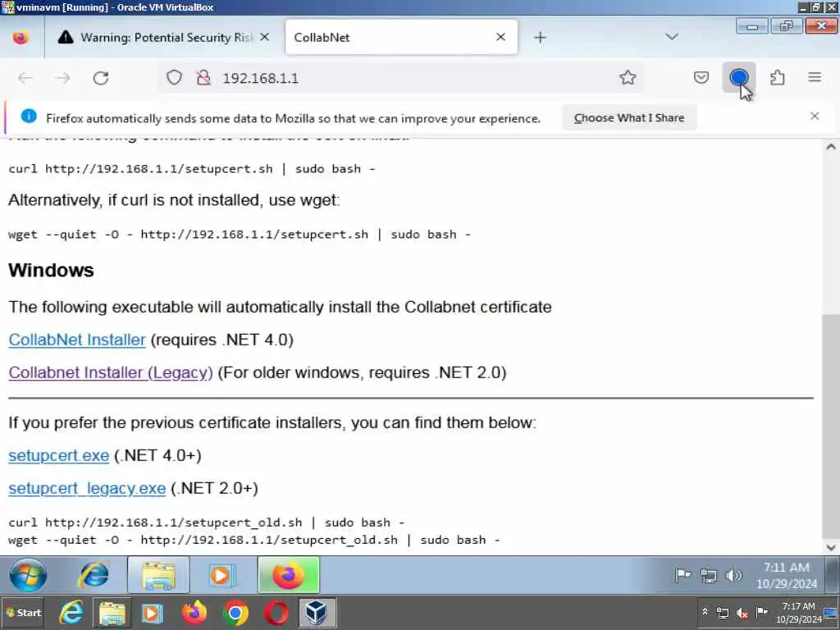Open the tracking protection shield icon

pyautogui.click(x=174, y=78)
